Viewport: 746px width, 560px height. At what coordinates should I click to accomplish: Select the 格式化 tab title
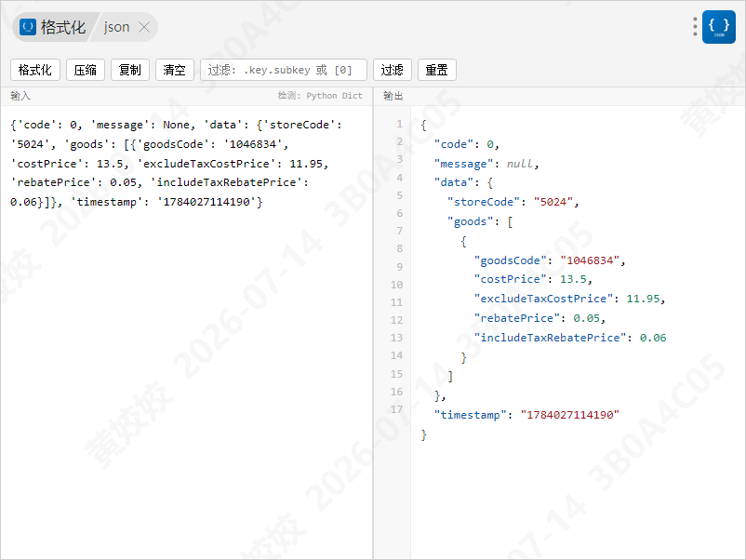[x=63, y=27]
